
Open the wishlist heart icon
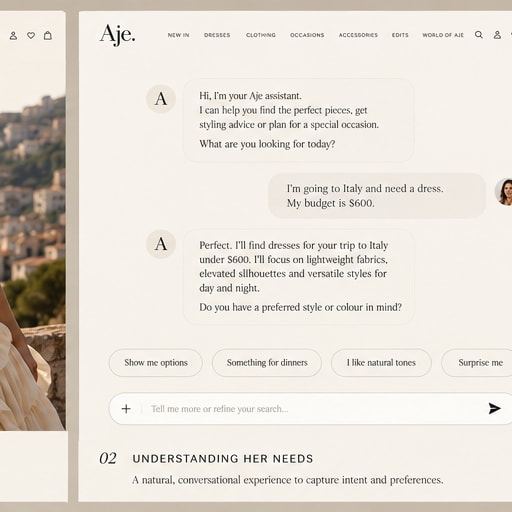[31, 35]
